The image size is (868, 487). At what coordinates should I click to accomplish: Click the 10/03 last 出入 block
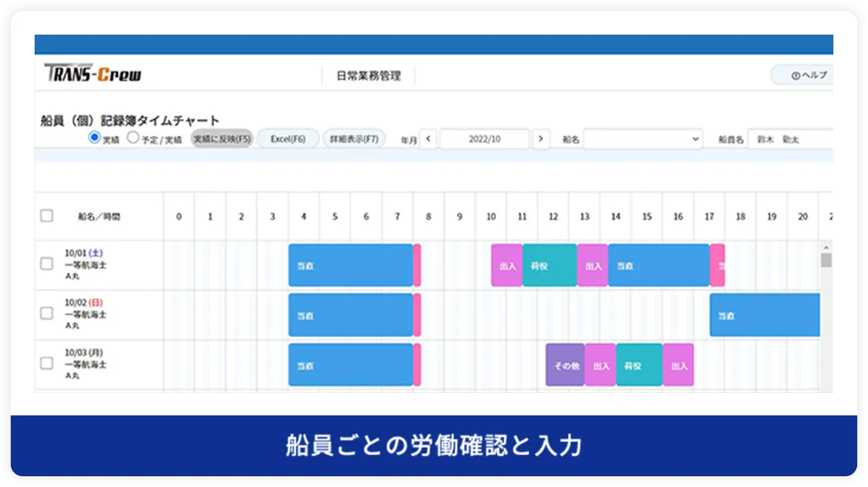pos(678,365)
